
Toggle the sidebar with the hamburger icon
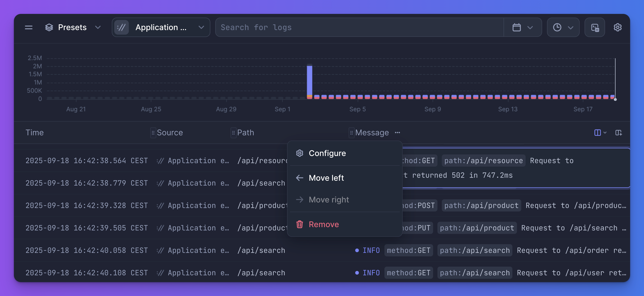(x=29, y=27)
